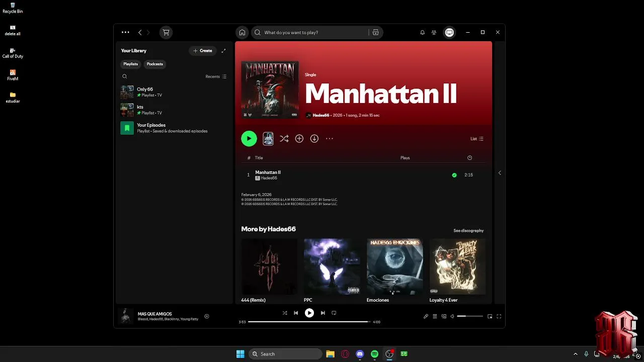Open Hades66 artist link in header
This screenshot has height=362, width=644.
pos(321,115)
